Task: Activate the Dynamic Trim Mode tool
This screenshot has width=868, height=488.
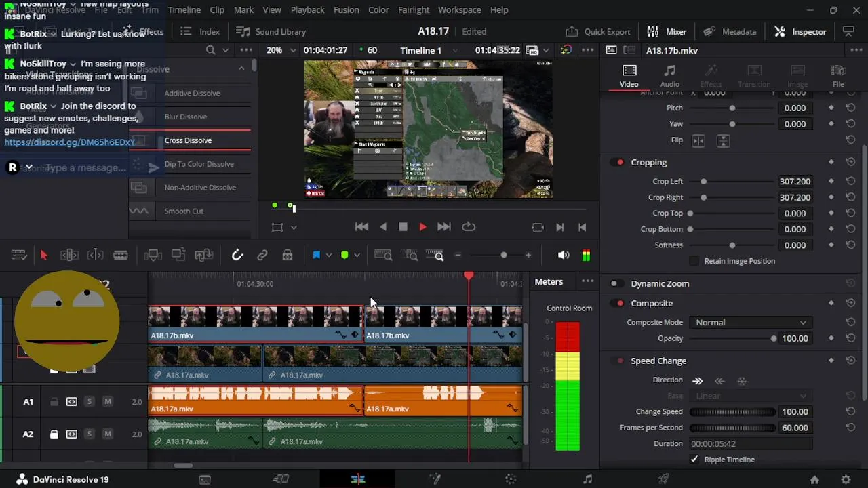Action: tap(96, 255)
